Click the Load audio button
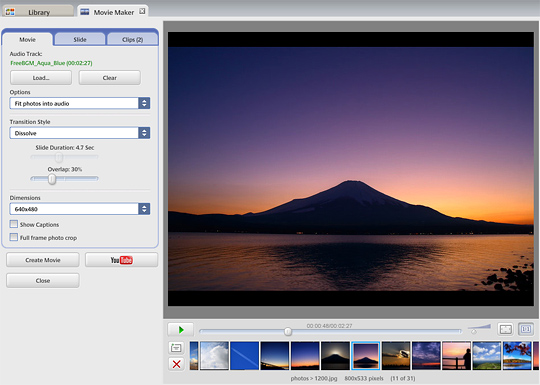This screenshot has width=540, height=385. point(41,78)
